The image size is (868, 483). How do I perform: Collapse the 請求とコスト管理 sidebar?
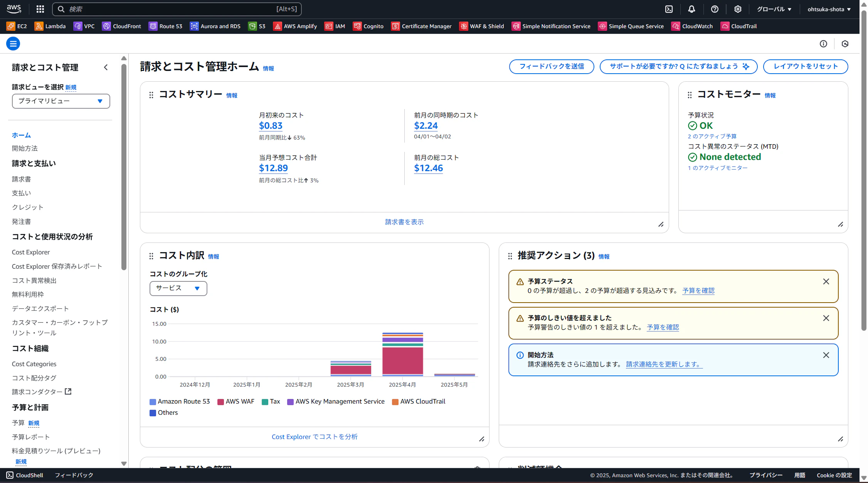point(106,67)
